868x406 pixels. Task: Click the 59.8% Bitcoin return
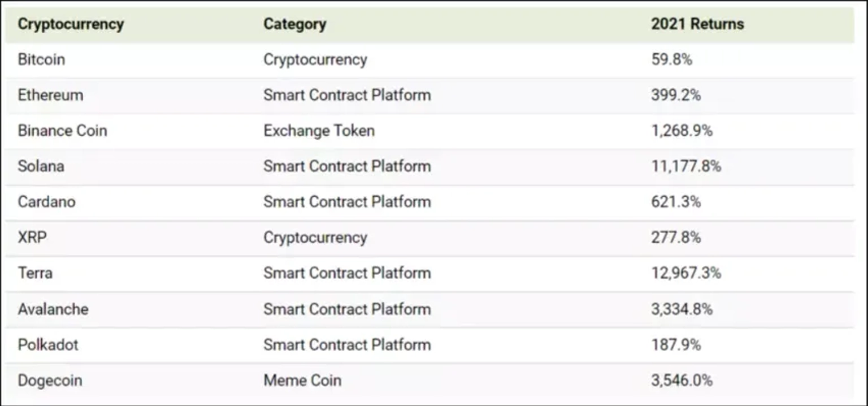coord(671,59)
